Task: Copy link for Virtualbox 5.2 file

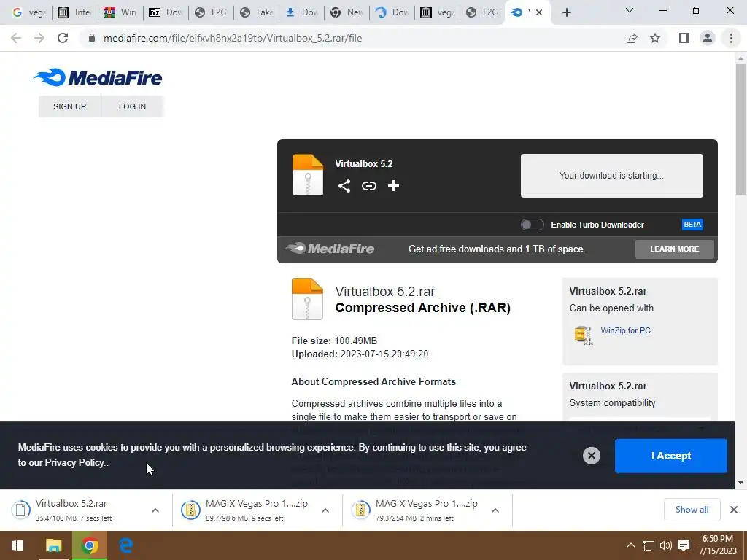Action: point(368,186)
